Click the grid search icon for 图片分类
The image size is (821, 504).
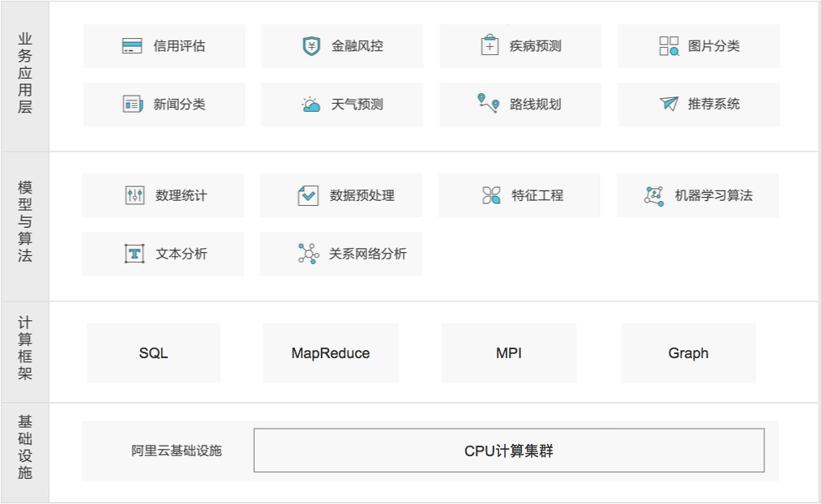point(669,46)
